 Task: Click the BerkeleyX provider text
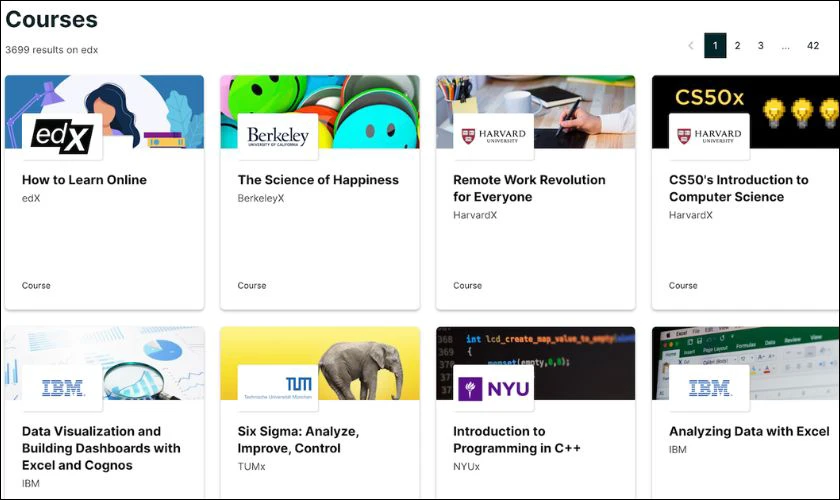point(261,198)
